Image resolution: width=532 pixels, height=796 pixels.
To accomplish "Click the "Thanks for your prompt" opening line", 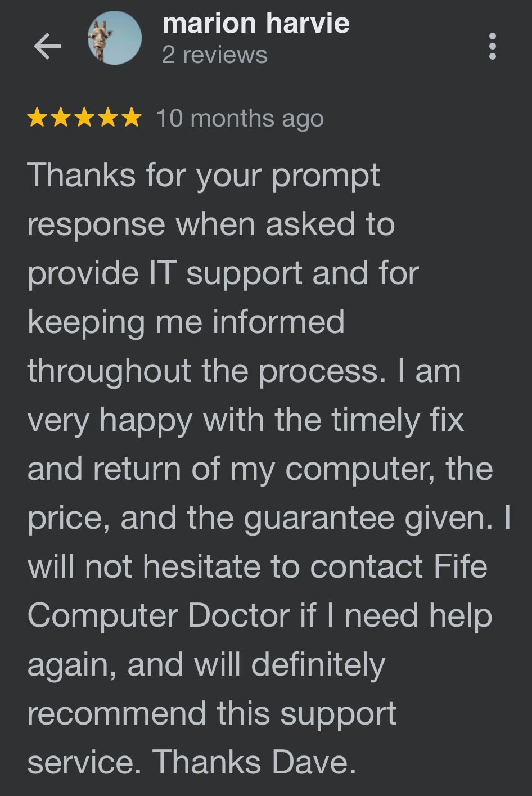I will coord(204,175).
